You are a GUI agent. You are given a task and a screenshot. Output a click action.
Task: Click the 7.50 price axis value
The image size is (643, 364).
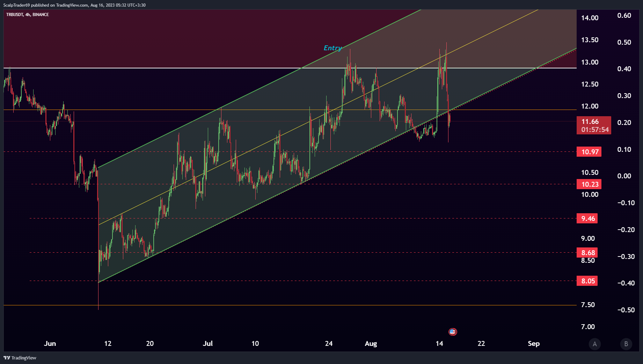pyautogui.click(x=588, y=305)
